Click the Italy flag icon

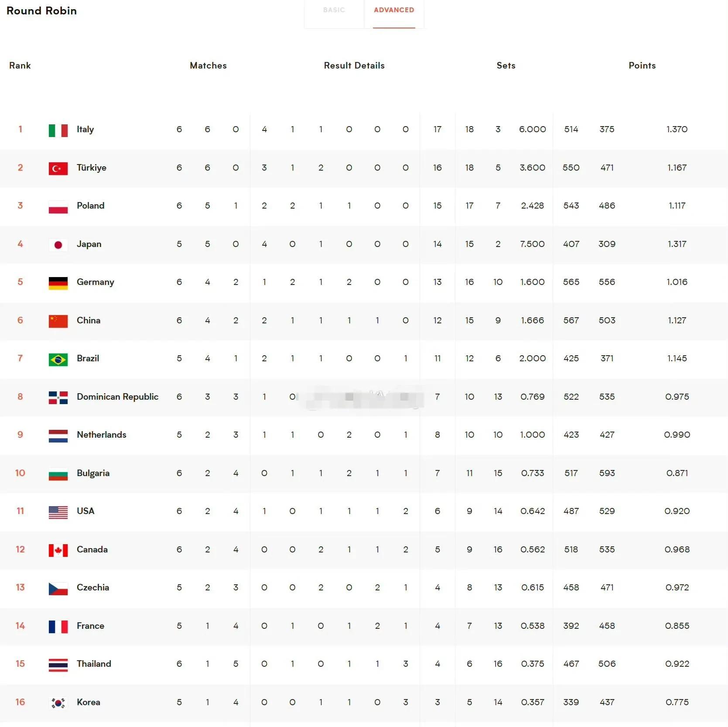coord(58,130)
